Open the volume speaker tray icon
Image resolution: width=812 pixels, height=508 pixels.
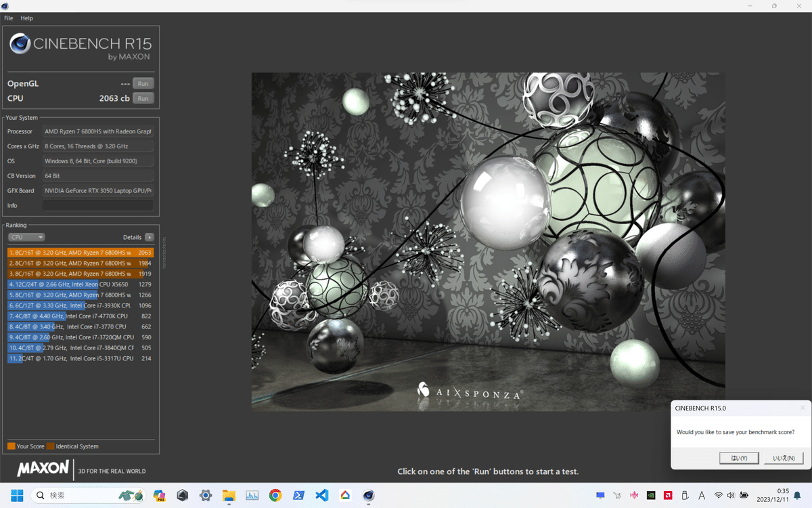tap(731, 495)
